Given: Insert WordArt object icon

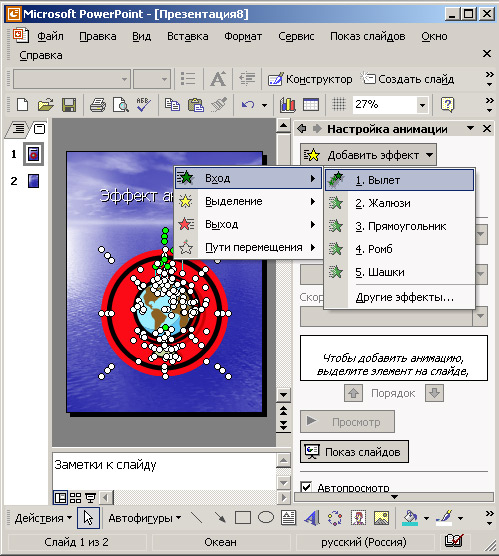Looking at the screenshot, I should coord(312,518).
